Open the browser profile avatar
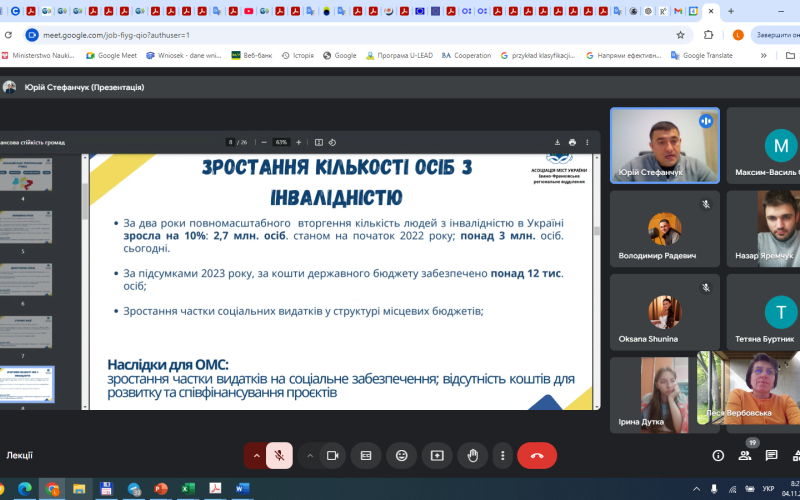Screen dimensions: 800x500 (738, 35)
